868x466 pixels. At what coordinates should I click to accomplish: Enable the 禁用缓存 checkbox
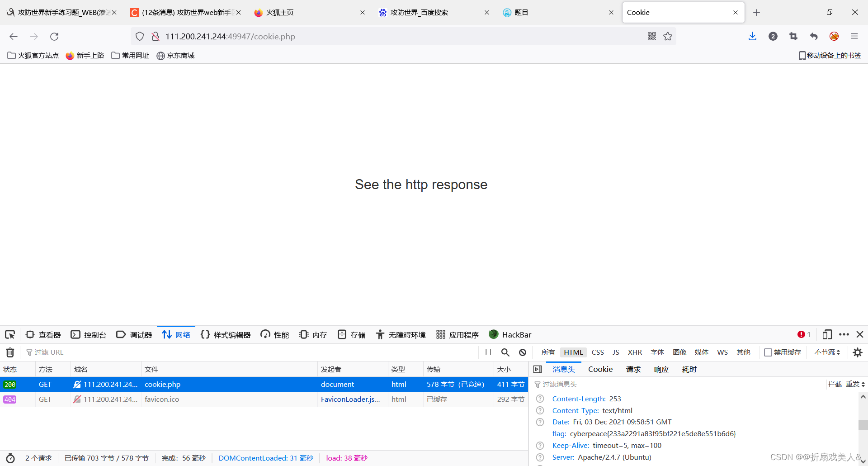(x=768, y=352)
